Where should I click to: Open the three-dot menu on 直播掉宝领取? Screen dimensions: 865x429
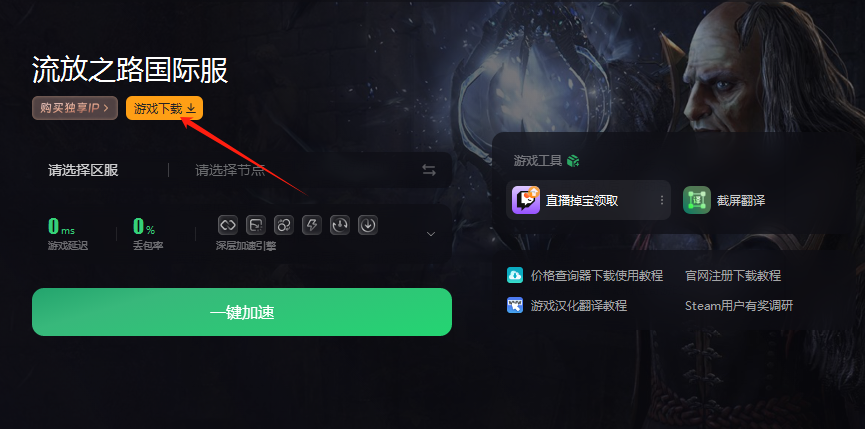[x=662, y=200]
